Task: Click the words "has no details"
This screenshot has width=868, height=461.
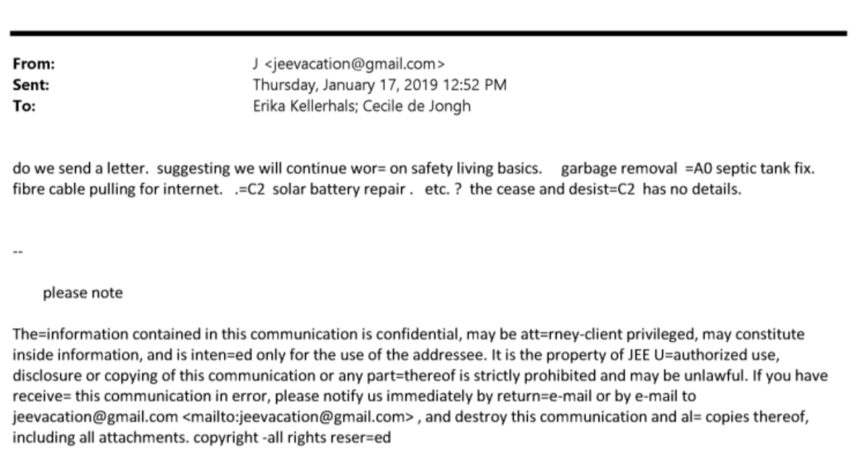Action: pos(691,189)
